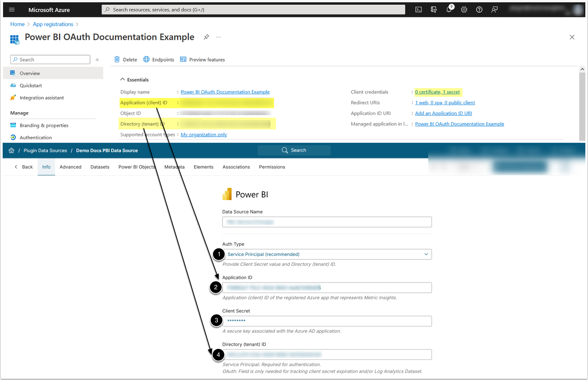Click the Back button
The width and height of the screenshot is (588, 380).
pyautogui.click(x=24, y=167)
